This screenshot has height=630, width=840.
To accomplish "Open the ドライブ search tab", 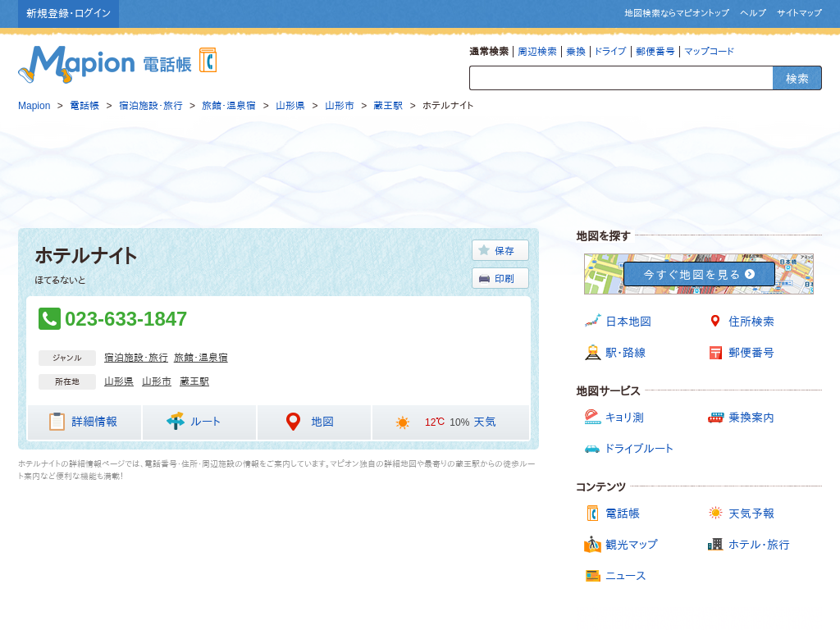I will pyautogui.click(x=610, y=52).
